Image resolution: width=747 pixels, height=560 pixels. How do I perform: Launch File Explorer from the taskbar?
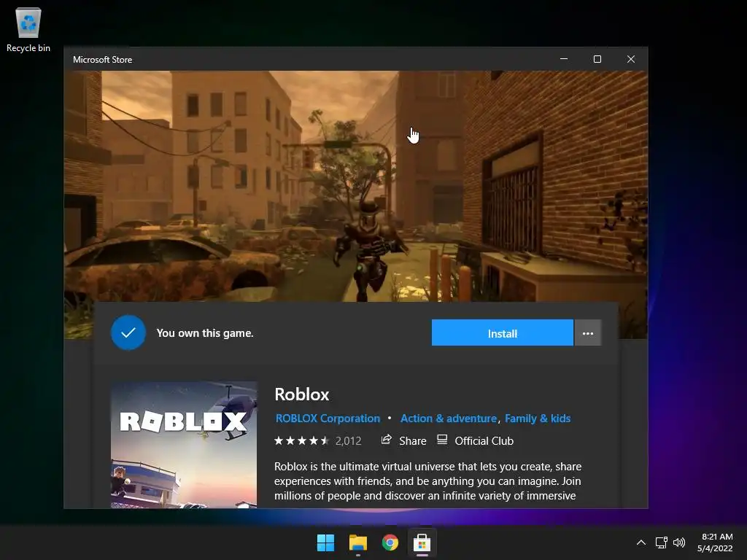tap(357, 542)
